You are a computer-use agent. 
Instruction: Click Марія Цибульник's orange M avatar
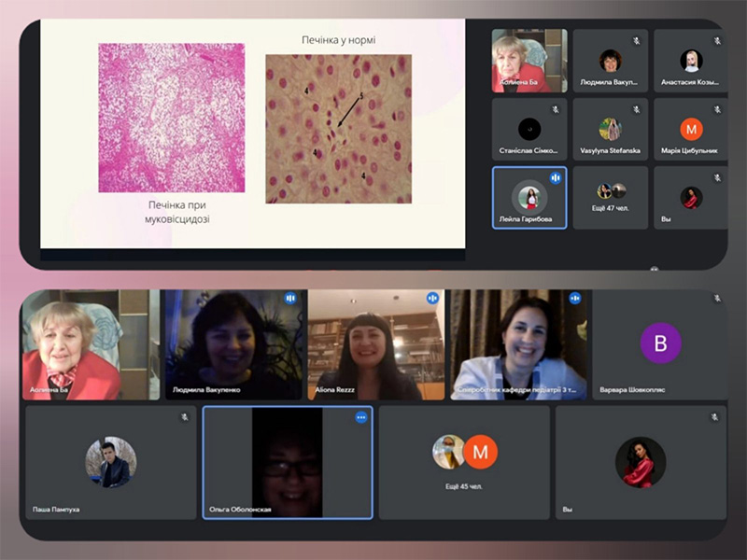coord(691,129)
